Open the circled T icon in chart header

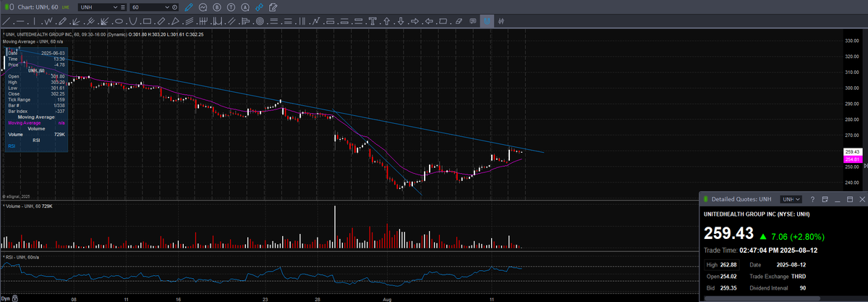point(231,7)
